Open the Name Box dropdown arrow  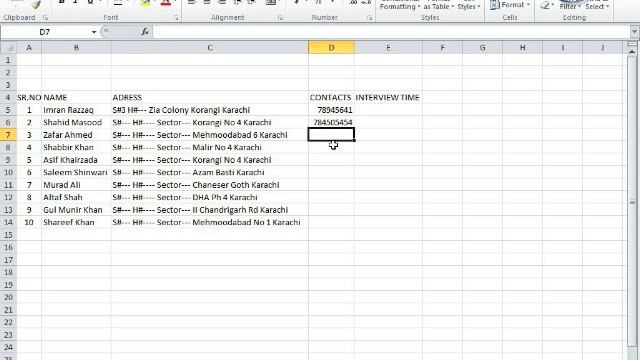tap(94, 32)
